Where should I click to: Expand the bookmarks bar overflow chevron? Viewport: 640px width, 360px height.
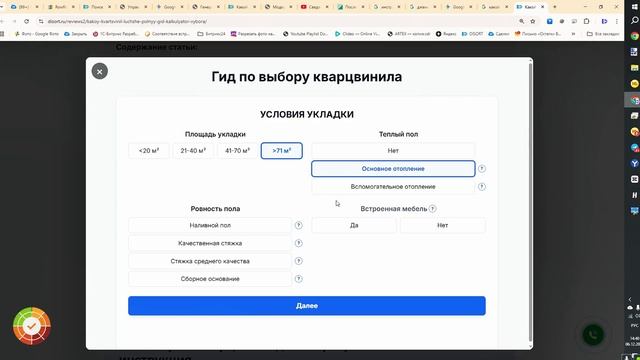(x=573, y=34)
